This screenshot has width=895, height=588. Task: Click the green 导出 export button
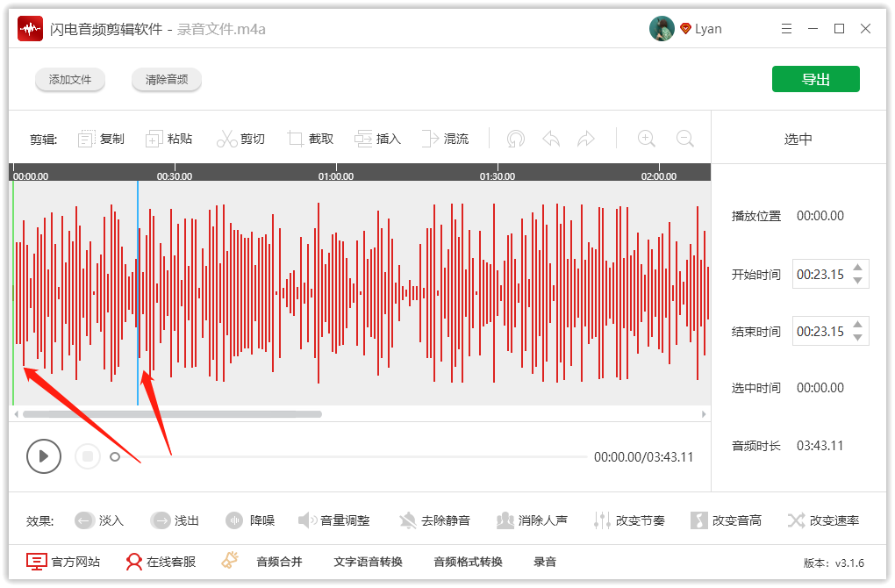pyautogui.click(x=815, y=78)
